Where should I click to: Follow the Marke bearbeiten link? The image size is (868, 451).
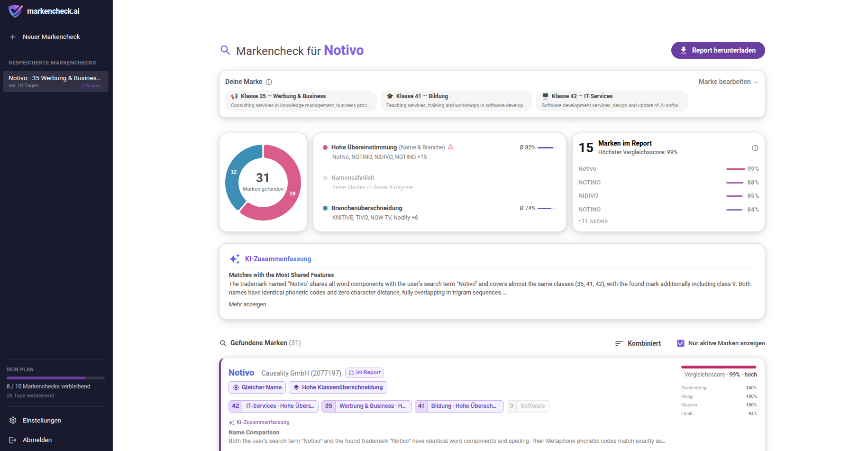point(728,82)
